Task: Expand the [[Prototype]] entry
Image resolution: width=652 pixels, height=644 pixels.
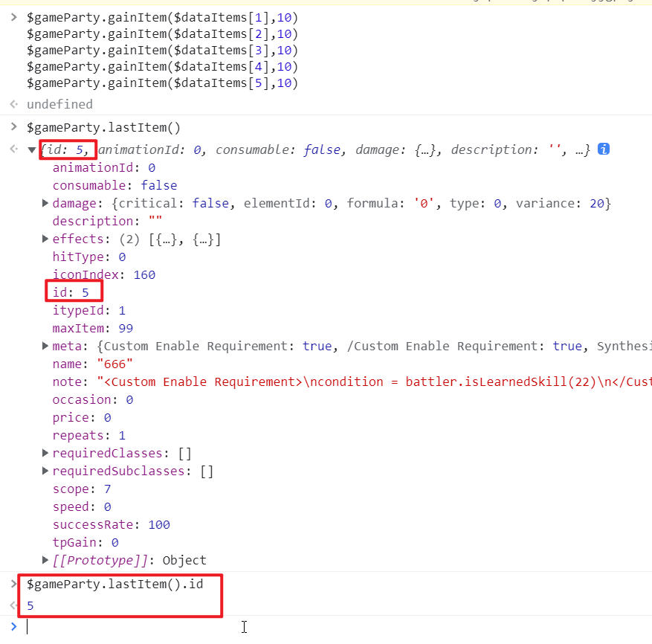Action: pos(45,560)
